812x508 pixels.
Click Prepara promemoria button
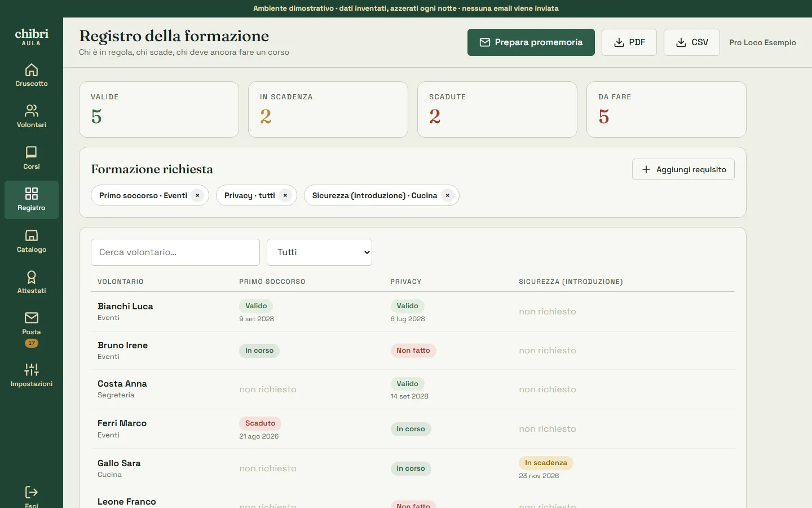point(531,42)
